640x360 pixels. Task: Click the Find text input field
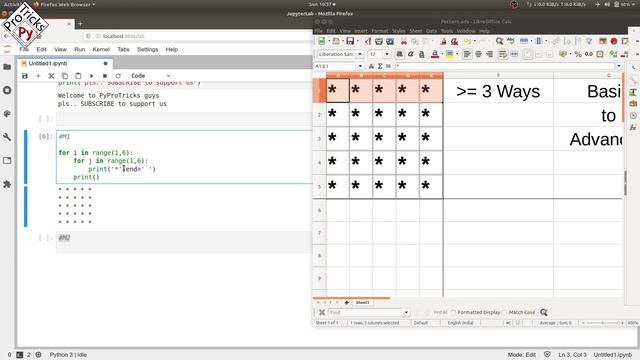click(366, 312)
